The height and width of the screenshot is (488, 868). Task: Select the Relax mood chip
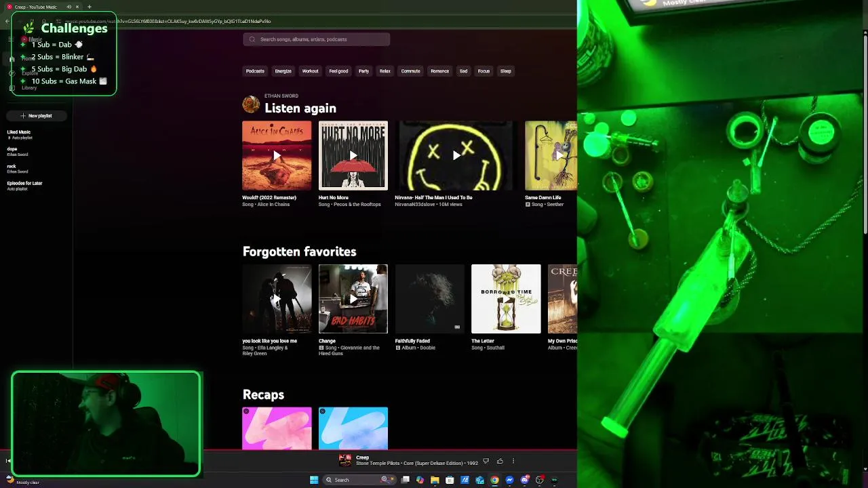tap(385, 71)
